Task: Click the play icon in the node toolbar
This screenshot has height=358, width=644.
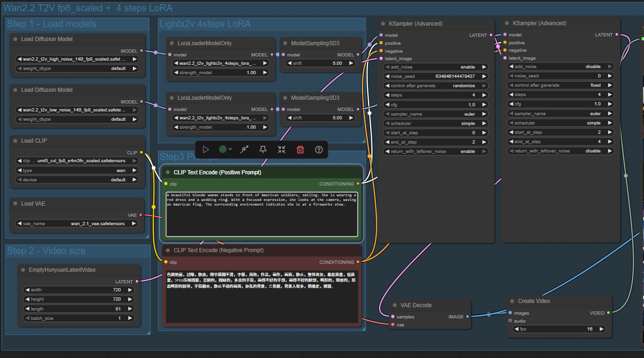Action: [206, 150]
